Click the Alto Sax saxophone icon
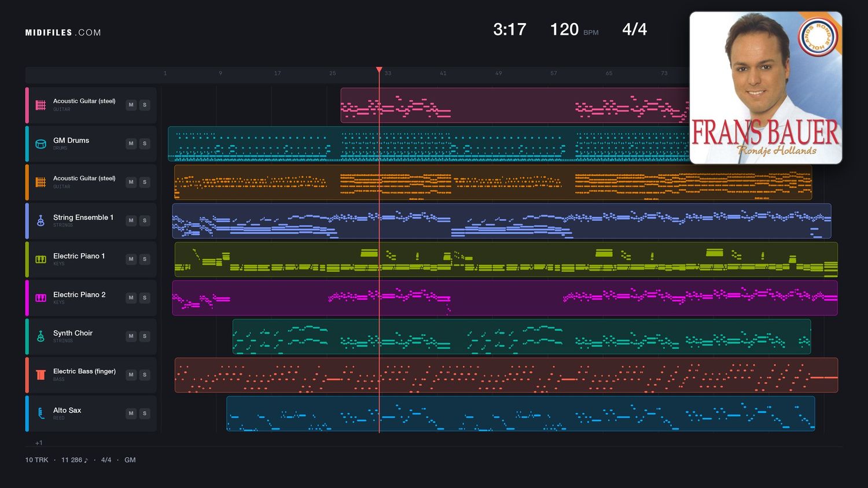Image resolution: width=868 pixels, height=488 pixels. click(x=41, y=413)
